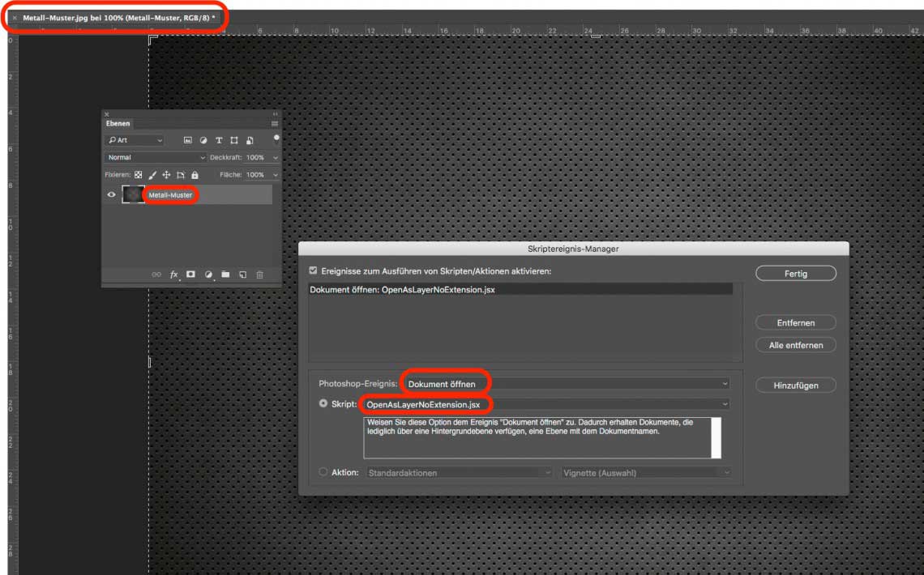
Task: Filter layers by pixel layers icon
Action: coord(187,140)
